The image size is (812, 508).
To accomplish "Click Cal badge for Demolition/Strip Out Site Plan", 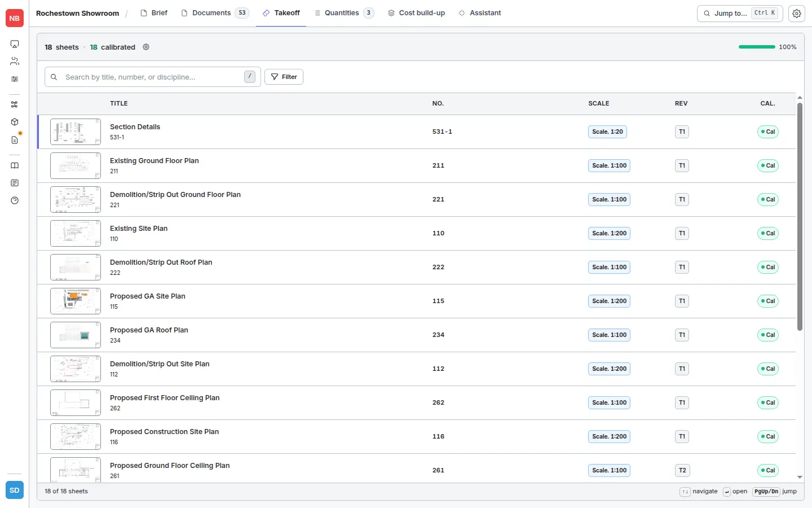I will [x=768, y=369].
